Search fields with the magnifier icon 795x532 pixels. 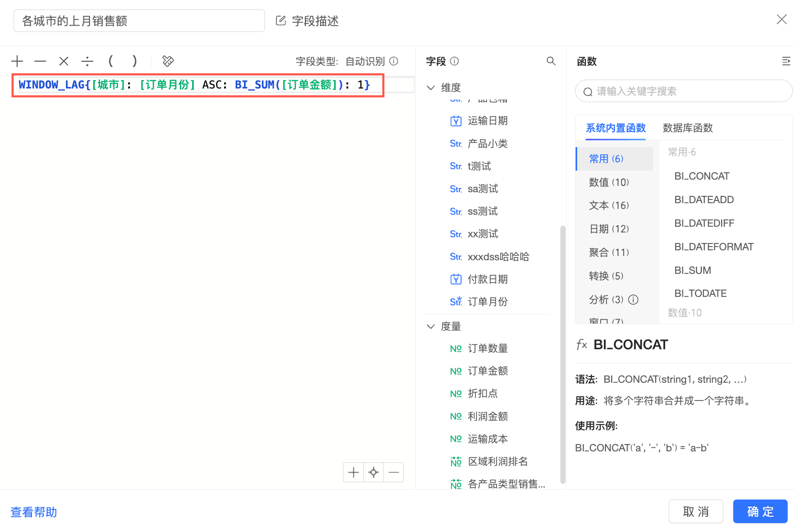click(551, 61)
